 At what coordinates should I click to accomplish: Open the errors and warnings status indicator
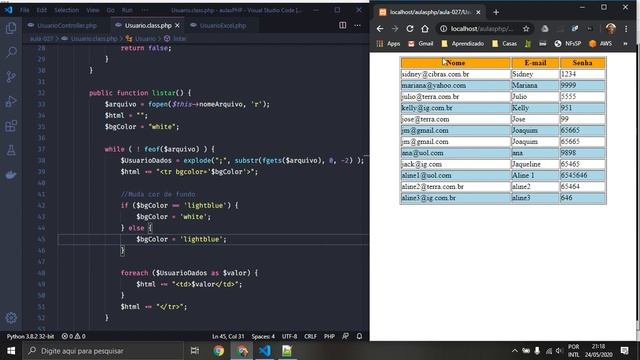click(73, 336)
